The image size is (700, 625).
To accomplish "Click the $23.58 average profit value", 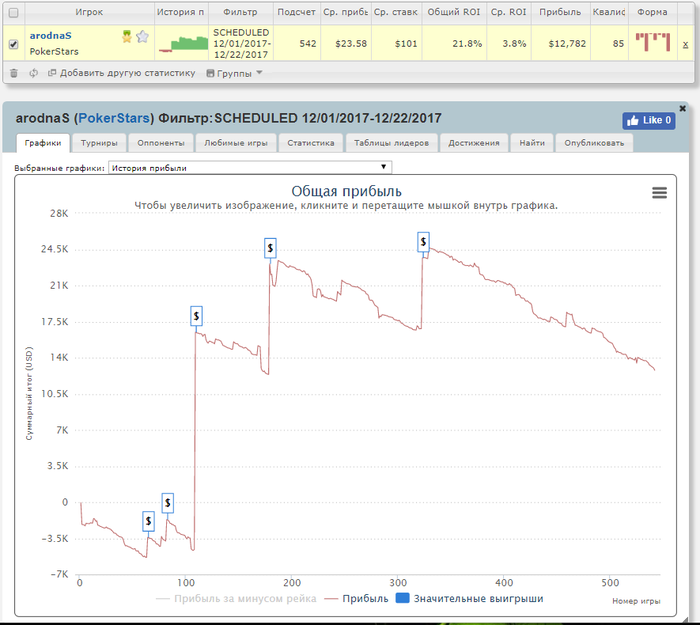I will (351, 44).
